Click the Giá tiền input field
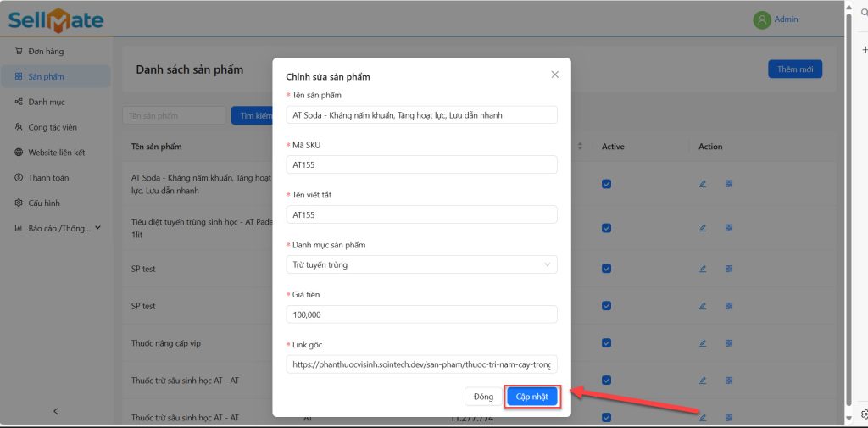868x428 pixels. click(421, 314)
